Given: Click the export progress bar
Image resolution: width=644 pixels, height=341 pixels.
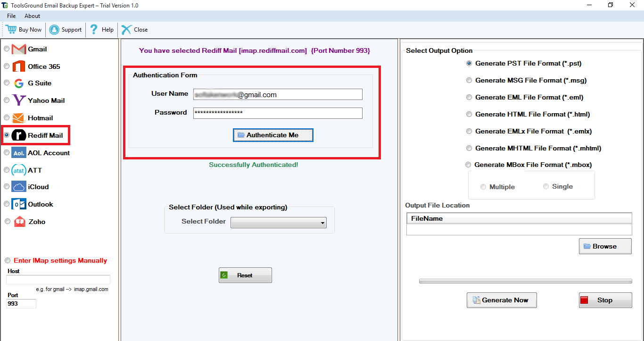Looking at the screenshot, I should pos(525,281).
